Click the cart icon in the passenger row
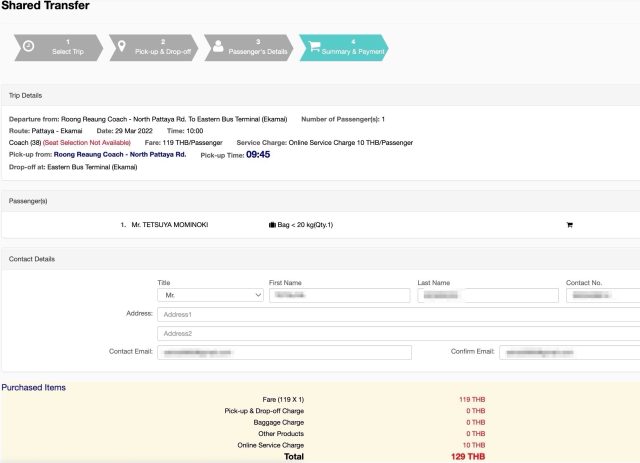 [569, 225]
